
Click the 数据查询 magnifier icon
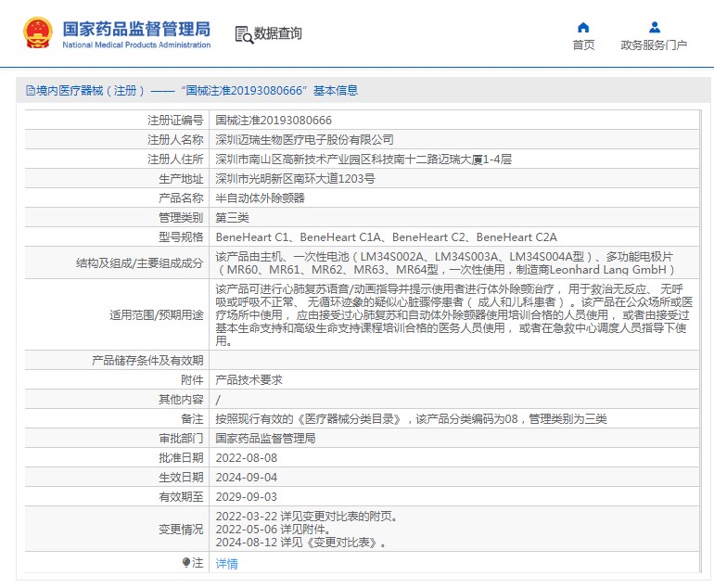click(244, 34)
